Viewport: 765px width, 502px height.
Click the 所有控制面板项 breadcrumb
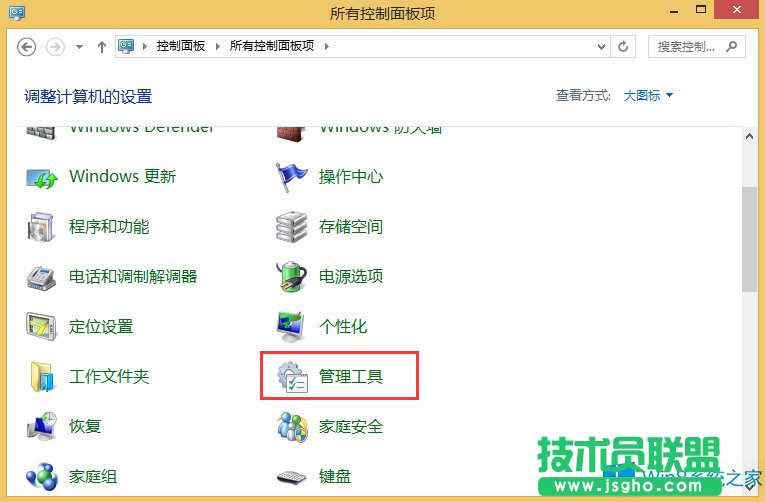coord(272,46)
